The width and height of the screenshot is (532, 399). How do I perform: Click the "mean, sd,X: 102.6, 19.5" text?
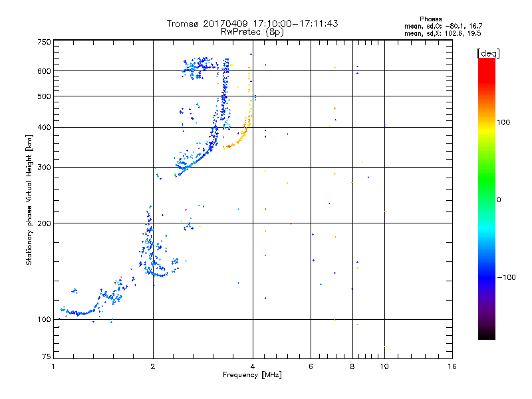tap(442, 33)
